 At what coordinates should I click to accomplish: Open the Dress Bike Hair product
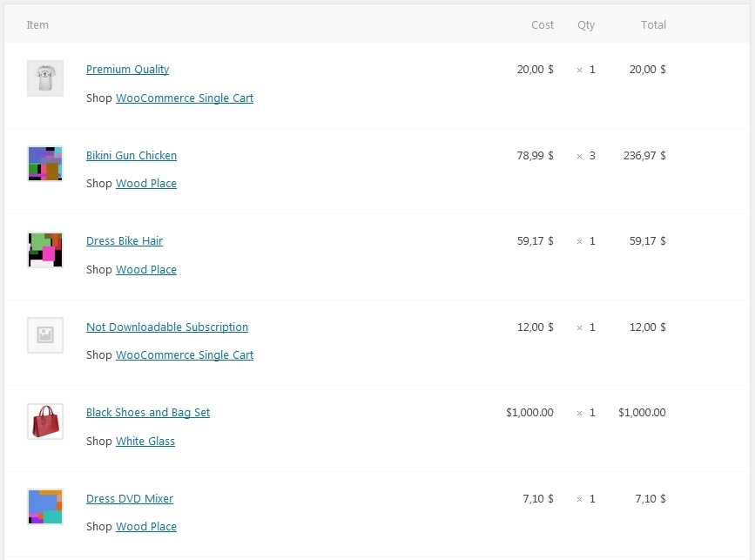pyautogui.click(x=124, y=241)
